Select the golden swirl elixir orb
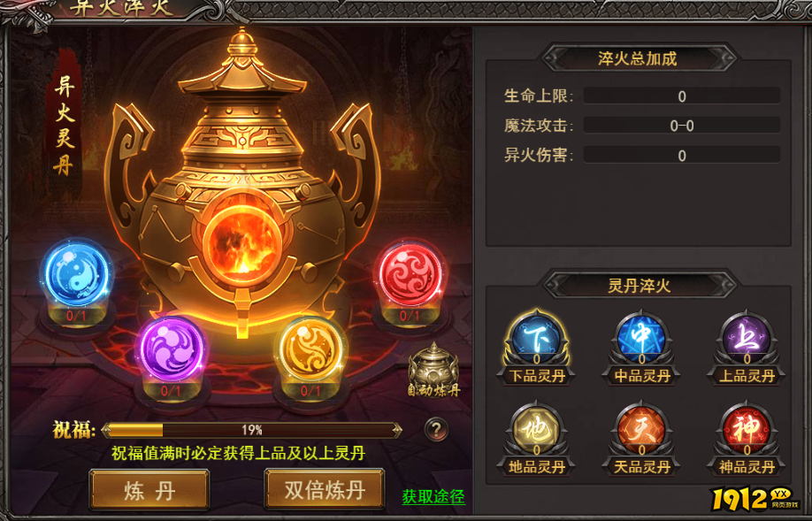Image resolution: width=812 pixels, height=521 pixels. pos(310,349)
